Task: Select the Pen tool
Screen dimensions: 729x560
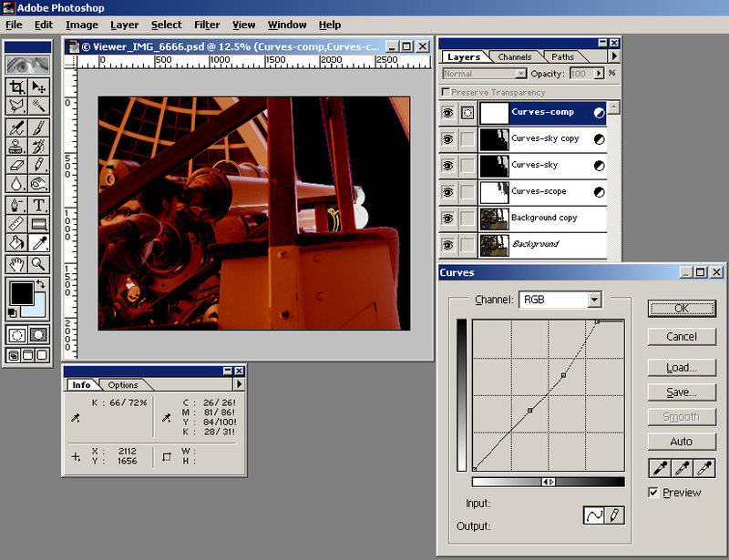Action: pos(16,205)
